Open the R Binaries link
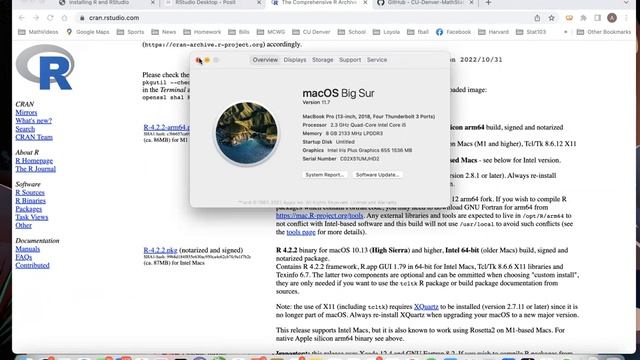Screen dimensions: 640x360 [31, 201]
